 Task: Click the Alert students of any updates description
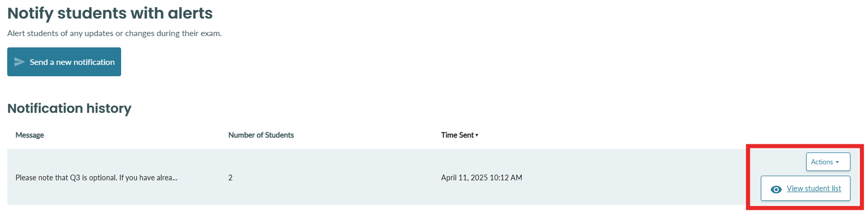click(x=114, y=33)
